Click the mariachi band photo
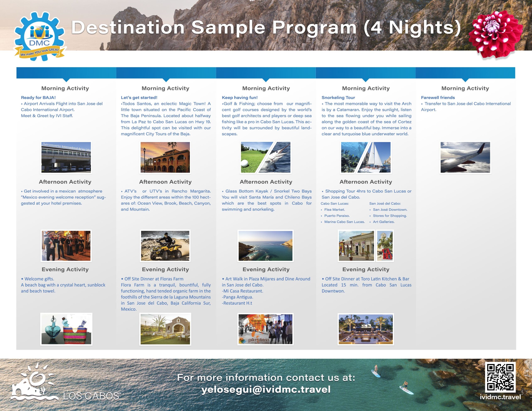This screenshot has height=411, width=532. click(x=66, y=246)
